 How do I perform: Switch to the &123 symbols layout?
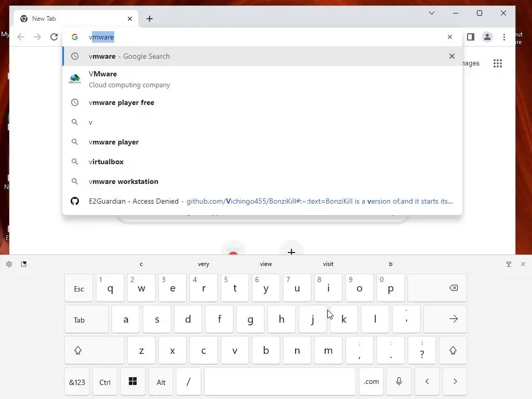coord(77,382)
